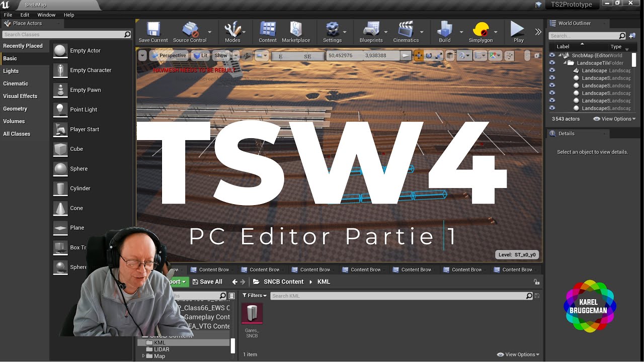This screenshot has height=362, width=644.
Task: Select the rotate gizmo tool in viewport
Action: [x=429, y=56]
